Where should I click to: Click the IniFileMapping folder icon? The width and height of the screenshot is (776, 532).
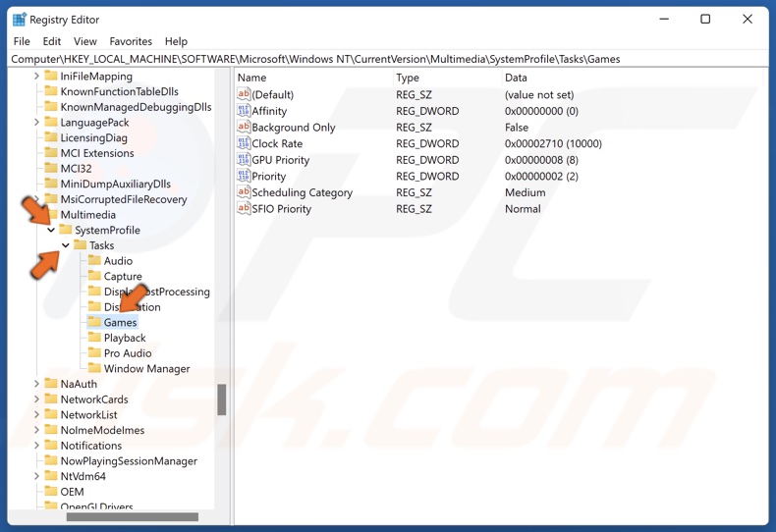pos(50,76)
